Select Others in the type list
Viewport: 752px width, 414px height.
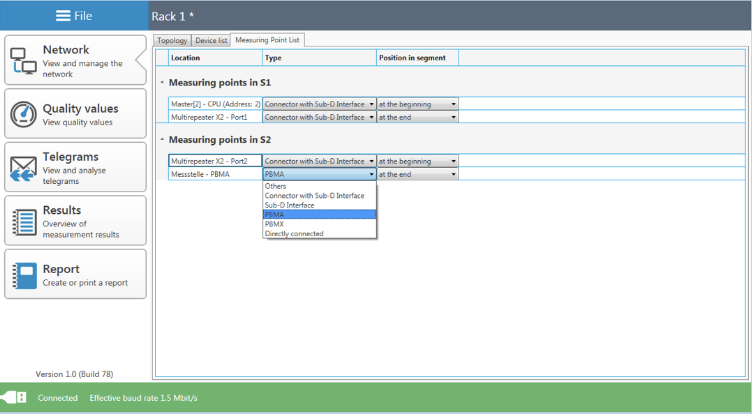[x=276, y=186]
